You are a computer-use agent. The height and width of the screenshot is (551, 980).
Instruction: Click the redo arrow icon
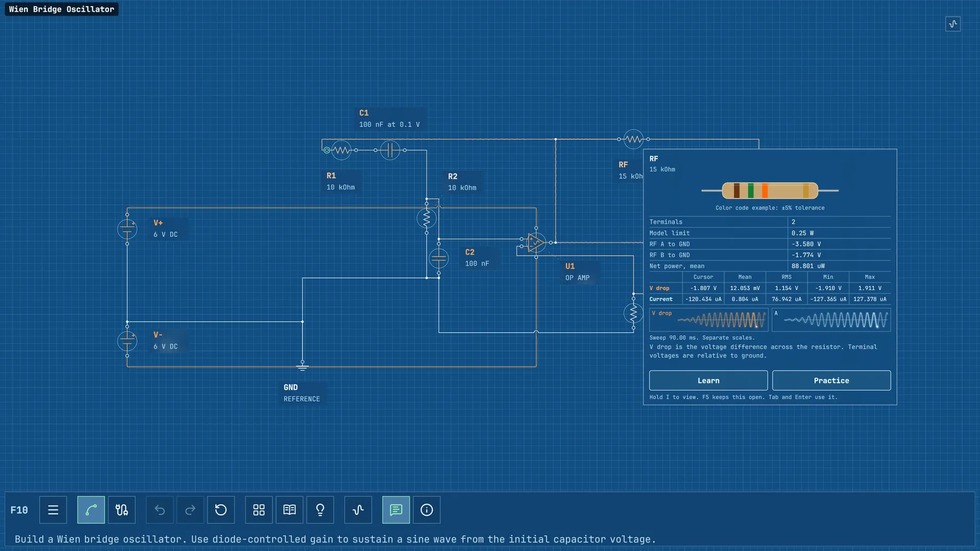pyautogui.click(x=190, y=510)
